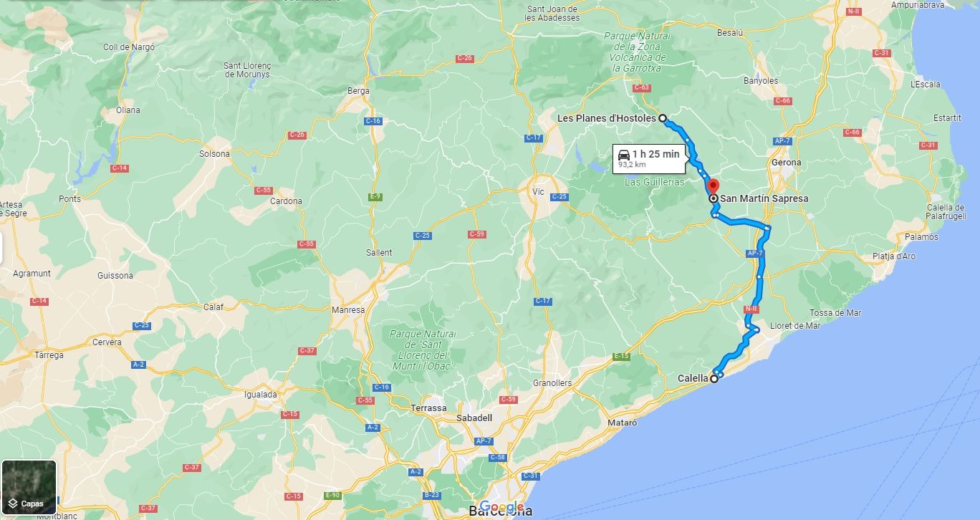
Task: Select the Les Planes d'Hostoles start marker
Action: pos(663,118)
